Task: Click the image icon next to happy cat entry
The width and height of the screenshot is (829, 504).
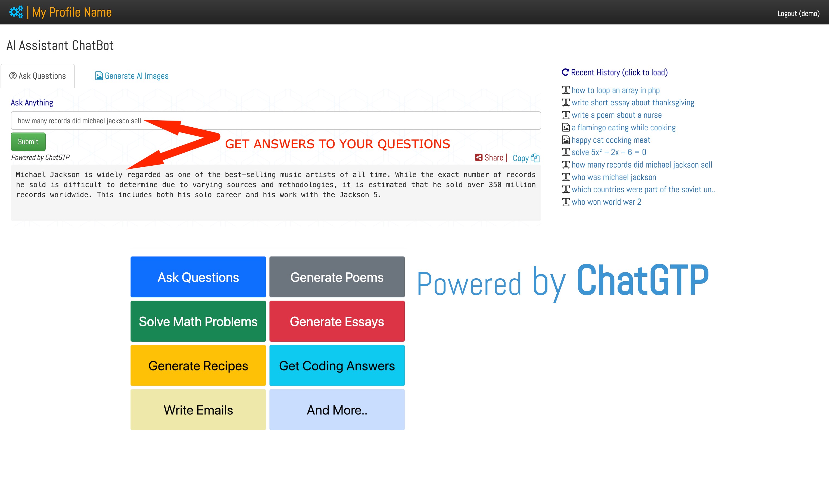Action: pyautogui.click(x=566, y=140)
